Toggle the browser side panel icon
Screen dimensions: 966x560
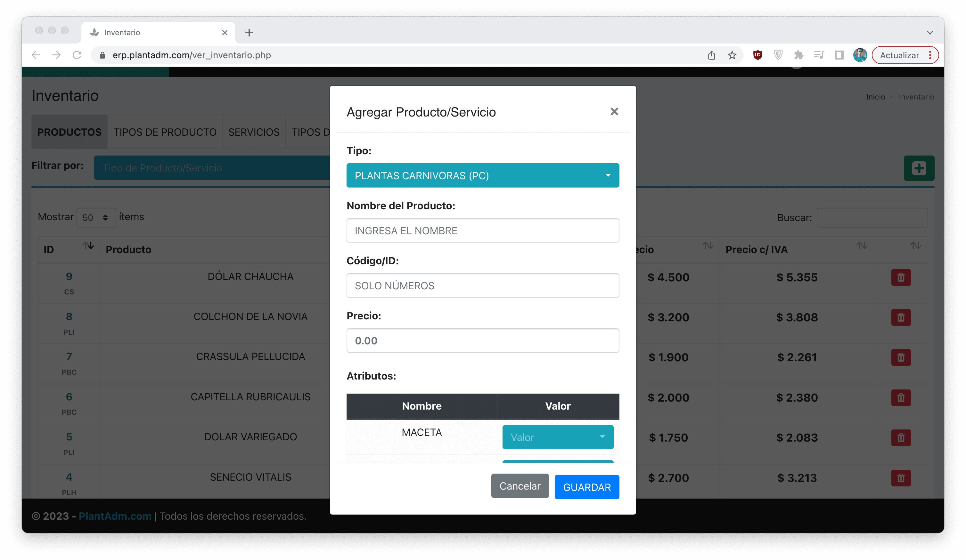pos(839,55)
